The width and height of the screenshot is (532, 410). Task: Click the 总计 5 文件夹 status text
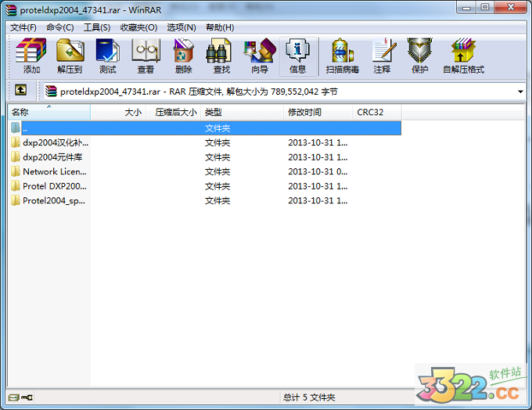pyautogui.click(x=309, y=397)
